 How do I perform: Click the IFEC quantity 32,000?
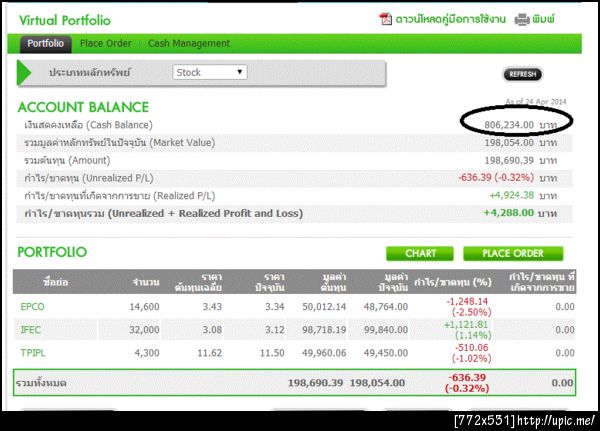144,330
